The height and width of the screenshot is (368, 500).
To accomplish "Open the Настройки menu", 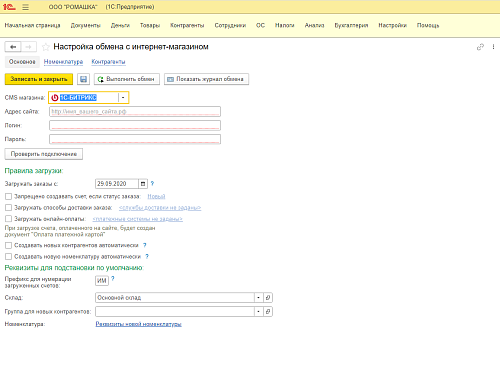I will pyautogui.click(x=393, y=25).
